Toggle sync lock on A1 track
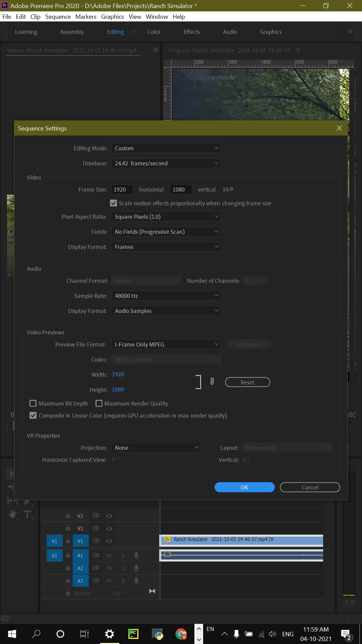362x644 pixels. pos(96,555)
